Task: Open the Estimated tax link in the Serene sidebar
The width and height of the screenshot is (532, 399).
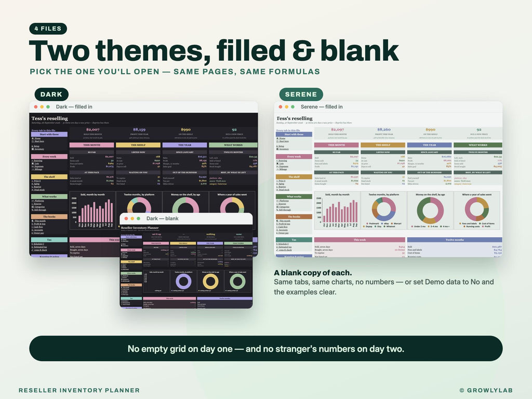Action: pyautogui.click(x=283, y=247)
